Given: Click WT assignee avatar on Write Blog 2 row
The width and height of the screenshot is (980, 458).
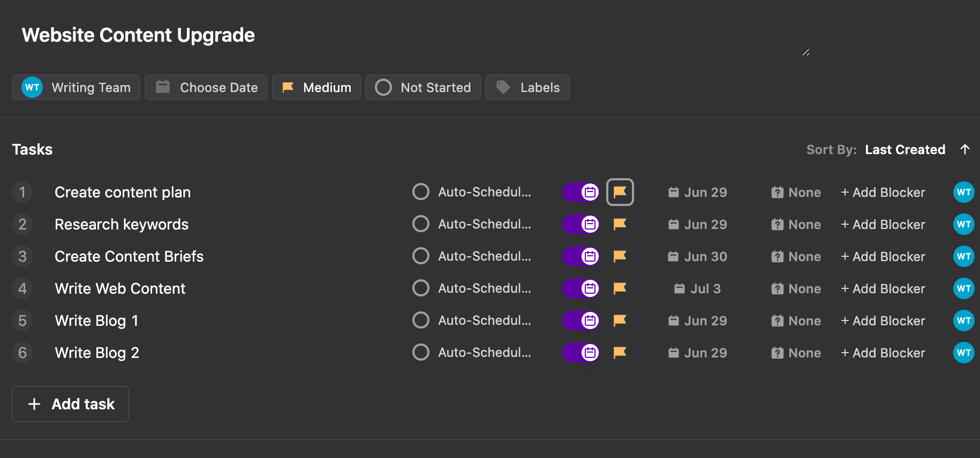Looking at the screenshot, I should coord(963,353).
